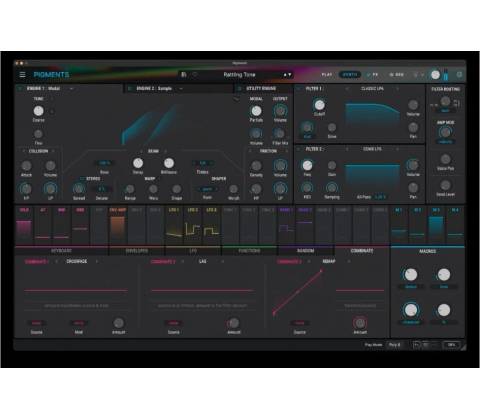Toggle Engine 1 power button
480x420 pixels.
click(x=20, y=88)
